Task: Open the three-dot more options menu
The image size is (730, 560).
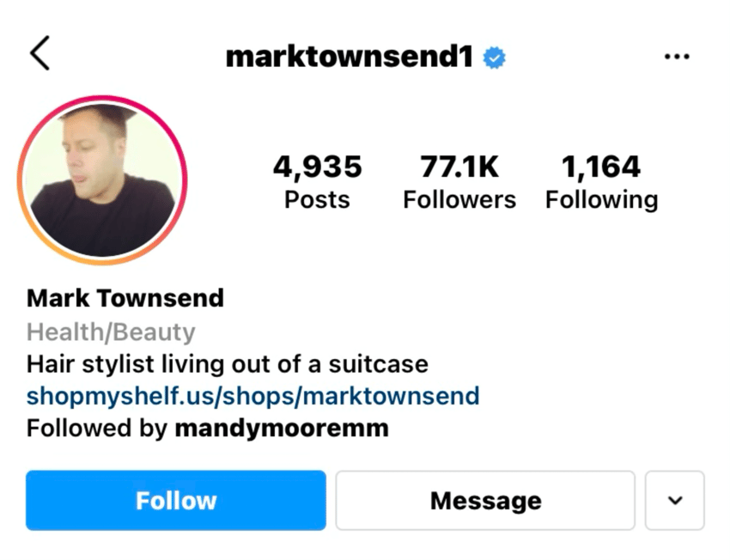Action: pos(677,57)
